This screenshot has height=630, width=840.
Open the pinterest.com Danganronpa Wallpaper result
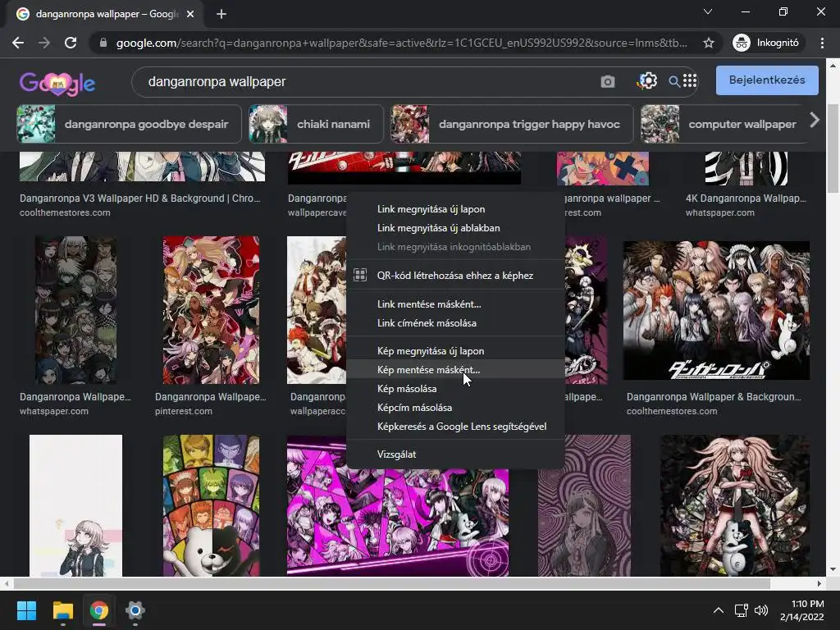(211, 397)
